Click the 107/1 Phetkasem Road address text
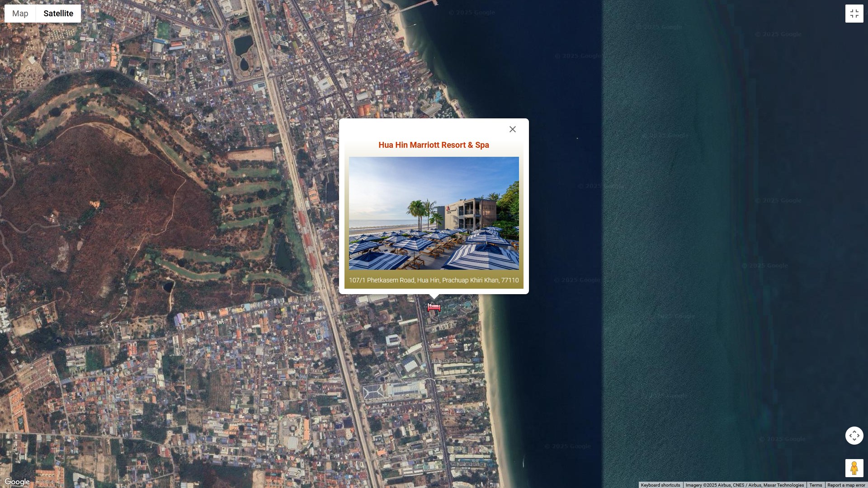Image resolution: width=868 pixels, height=488 pixels. click(x=434, y=280)
